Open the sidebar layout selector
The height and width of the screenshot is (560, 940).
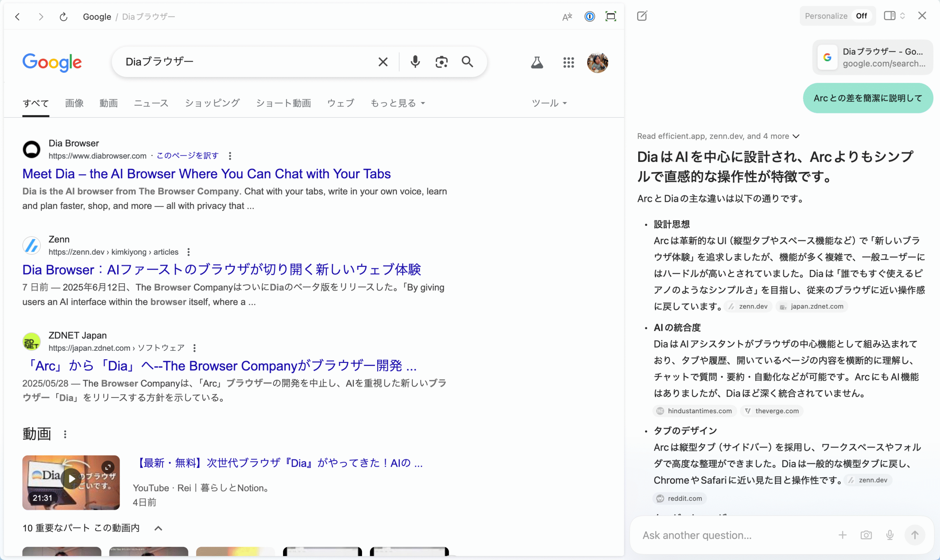[894, 16]
